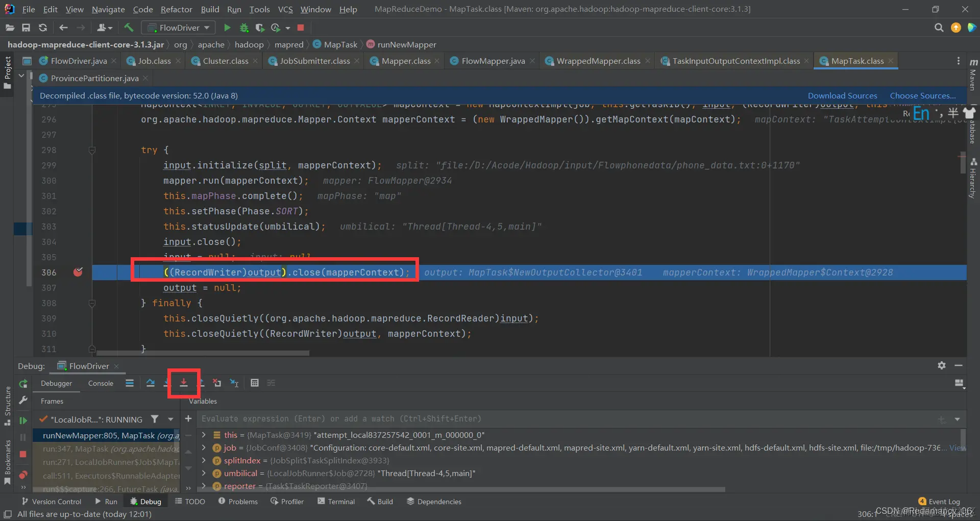The width and height of the screenshot is (980, 521).
Task: Select frame run:347, MapTask
Action: pyautogui.click(x=106, y=449)
